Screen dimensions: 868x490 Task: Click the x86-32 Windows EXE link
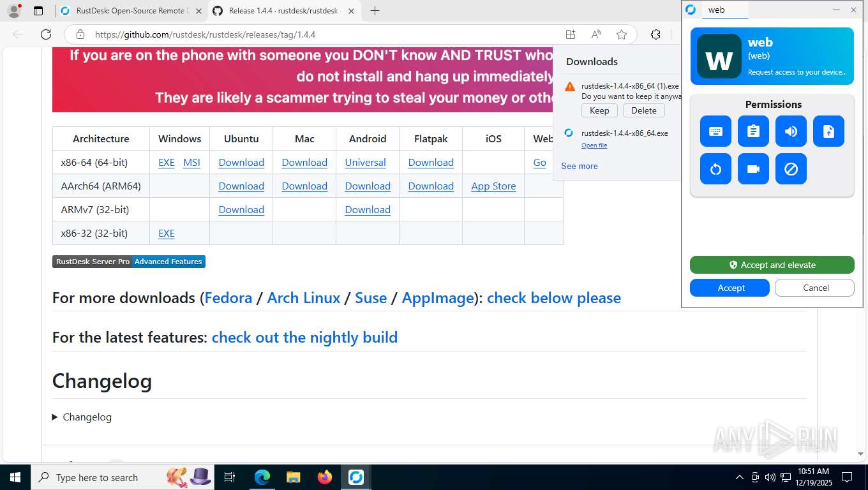167,234
